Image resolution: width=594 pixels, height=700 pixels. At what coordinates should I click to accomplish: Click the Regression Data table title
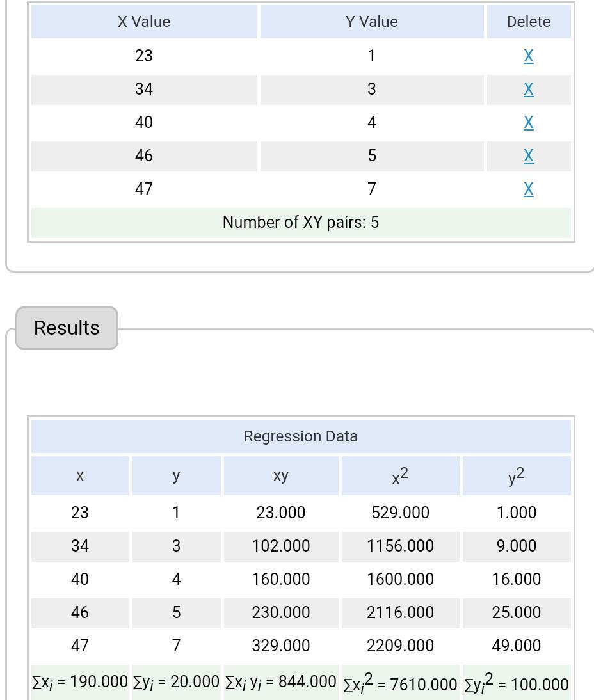(x=301, y=436)
